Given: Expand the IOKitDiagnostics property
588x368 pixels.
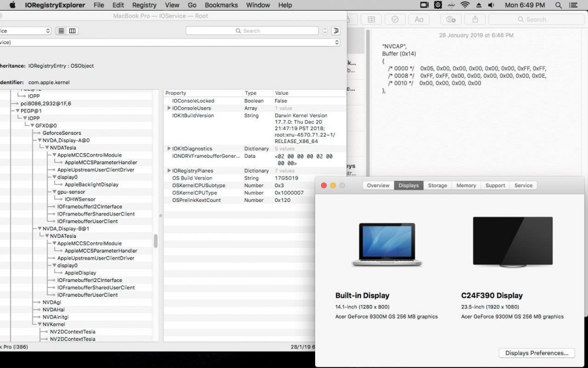Looking at the screenshot, I should [169, 148].
